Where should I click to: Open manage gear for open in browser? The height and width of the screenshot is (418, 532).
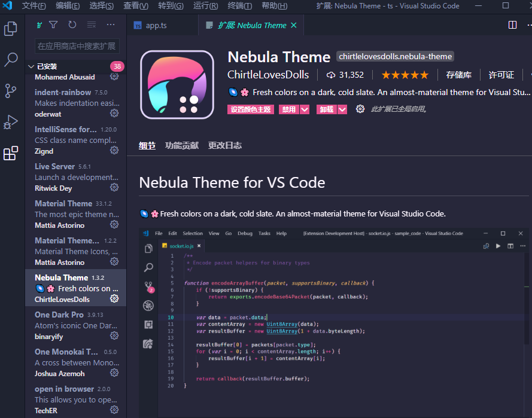coord(114,410)
